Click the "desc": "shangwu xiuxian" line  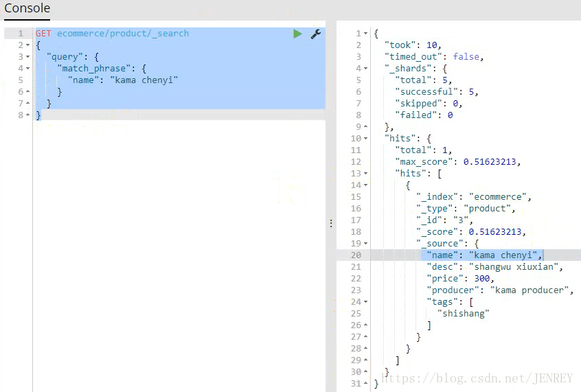[x=495, y=267]
